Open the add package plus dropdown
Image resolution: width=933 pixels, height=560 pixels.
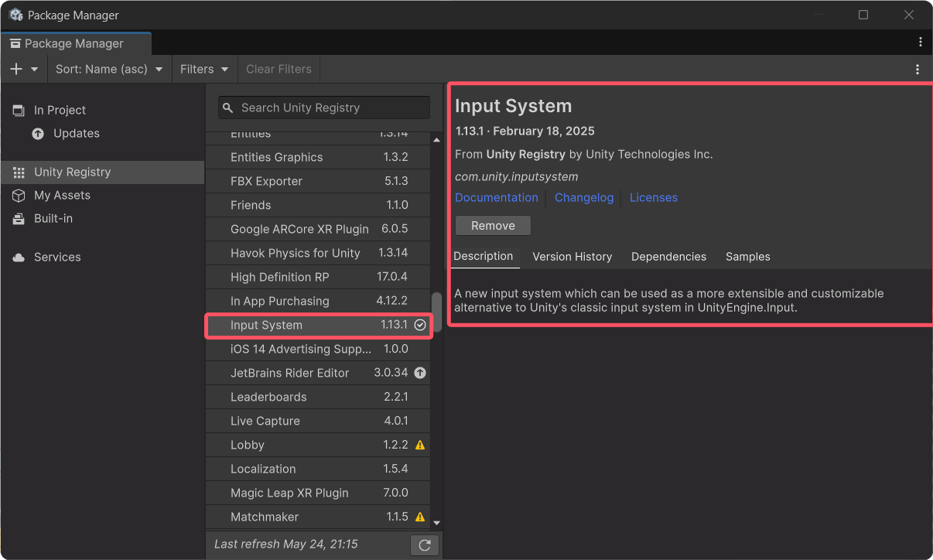[24, 69]
